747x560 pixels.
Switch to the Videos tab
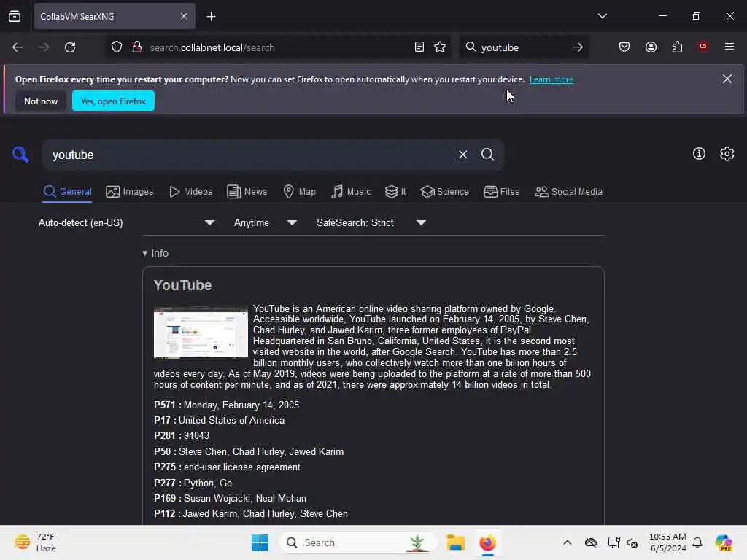pyautogui.click(x=190, y=192)
